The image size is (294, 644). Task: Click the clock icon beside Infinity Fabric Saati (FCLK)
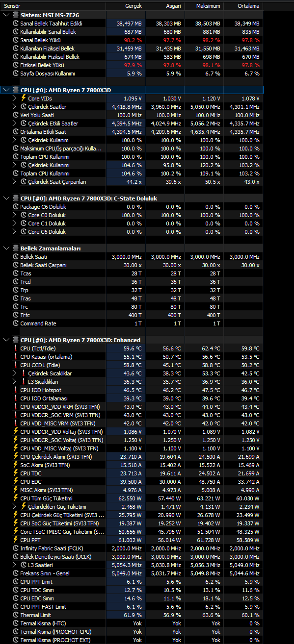click(15, 548)
